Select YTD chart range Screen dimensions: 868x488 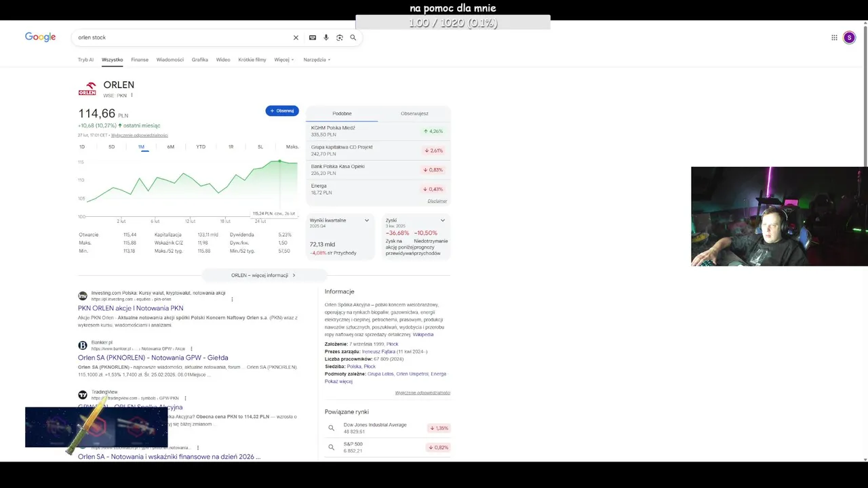click(201, 147)
